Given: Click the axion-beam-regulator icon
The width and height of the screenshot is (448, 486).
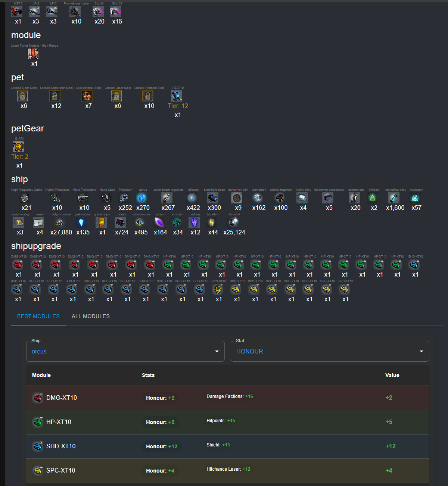Looking at the screenshot, I should 167,198.
